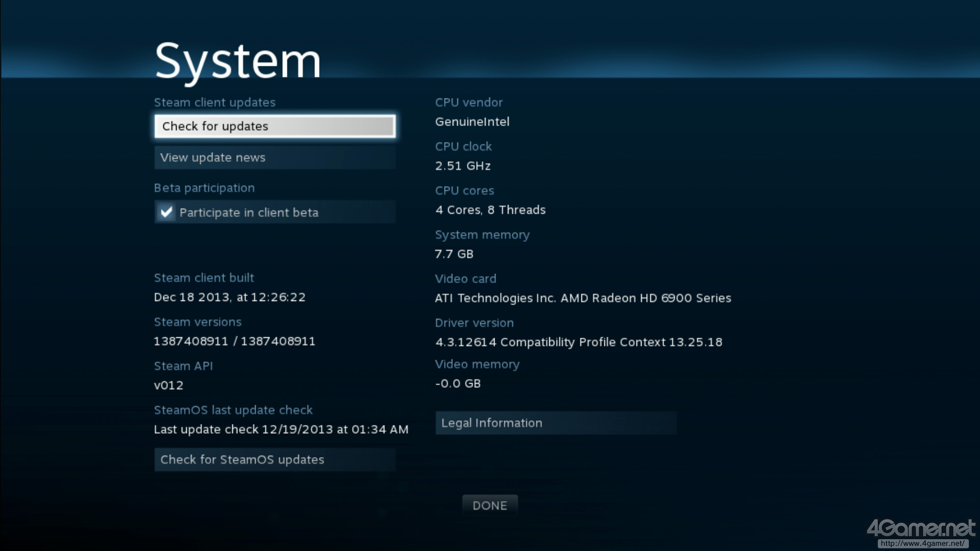Click the 2.51 GHz CPU clock value
This screenshot has height=551, width=980.
(462, 166)
